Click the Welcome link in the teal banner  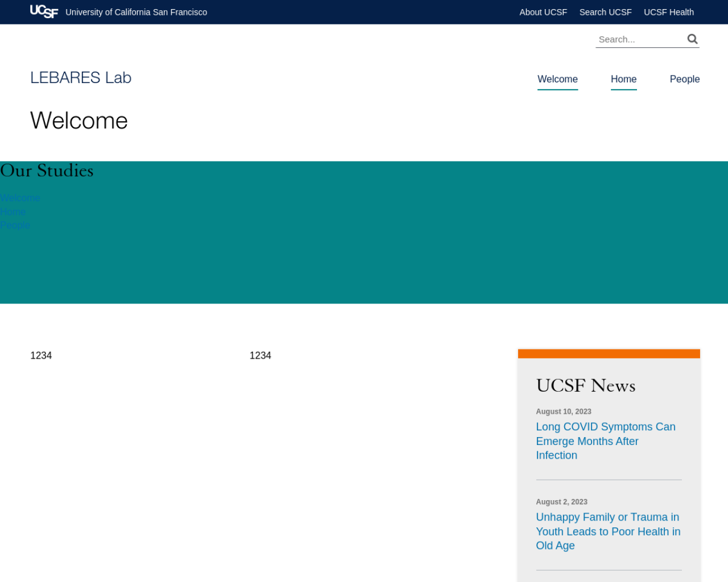click(20, 198)
